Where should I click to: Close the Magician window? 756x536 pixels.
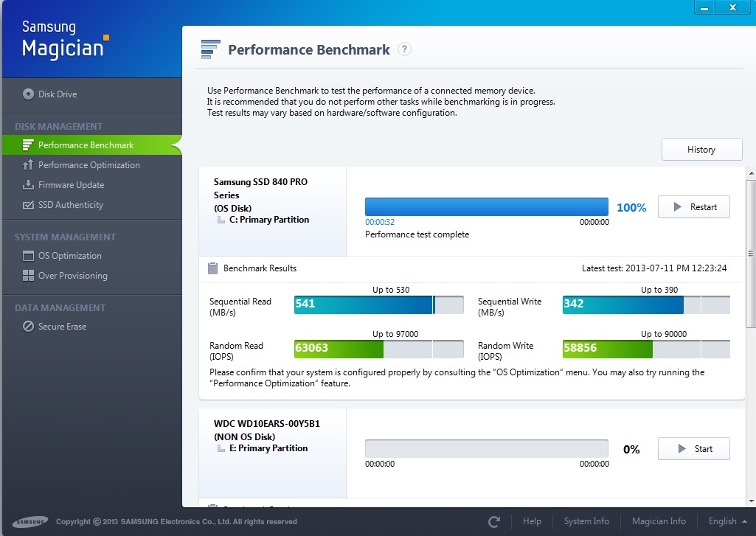pyautogui.click(x=732, y=7)
